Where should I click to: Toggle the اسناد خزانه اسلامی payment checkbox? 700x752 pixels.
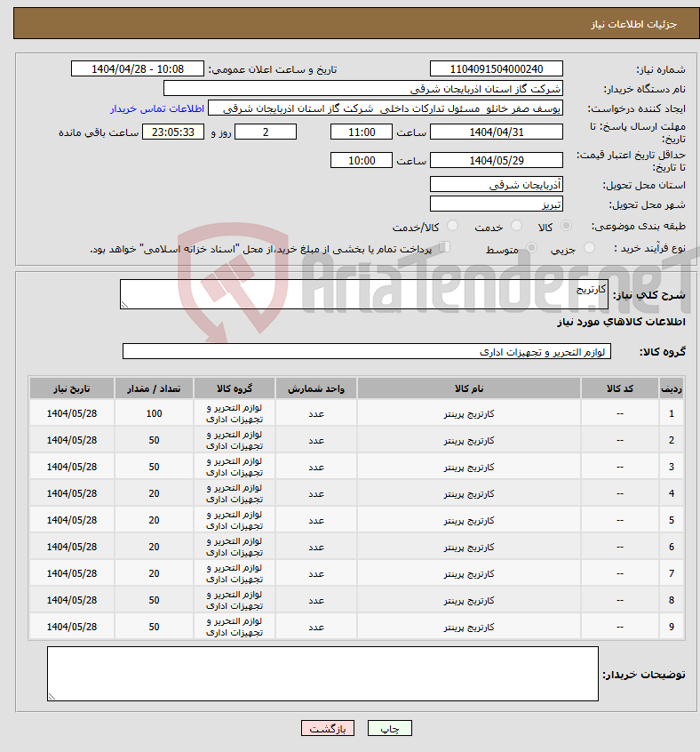(445, 247)
